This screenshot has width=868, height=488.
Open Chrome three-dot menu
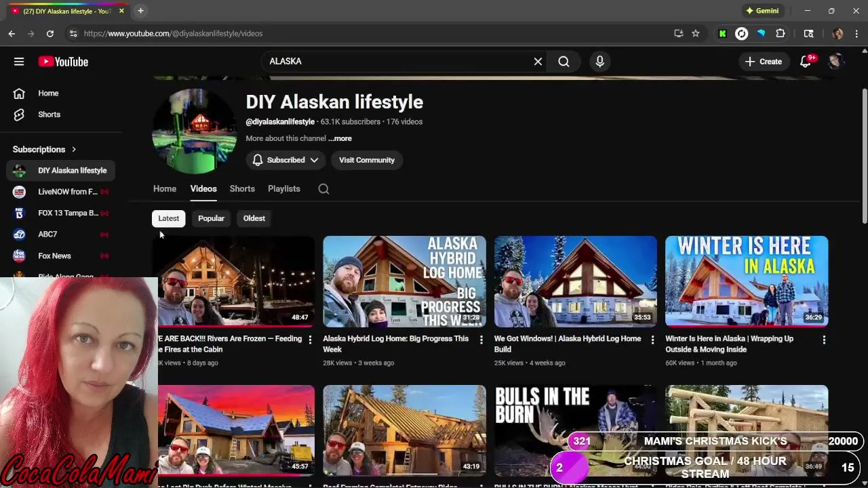click(857, 33)
